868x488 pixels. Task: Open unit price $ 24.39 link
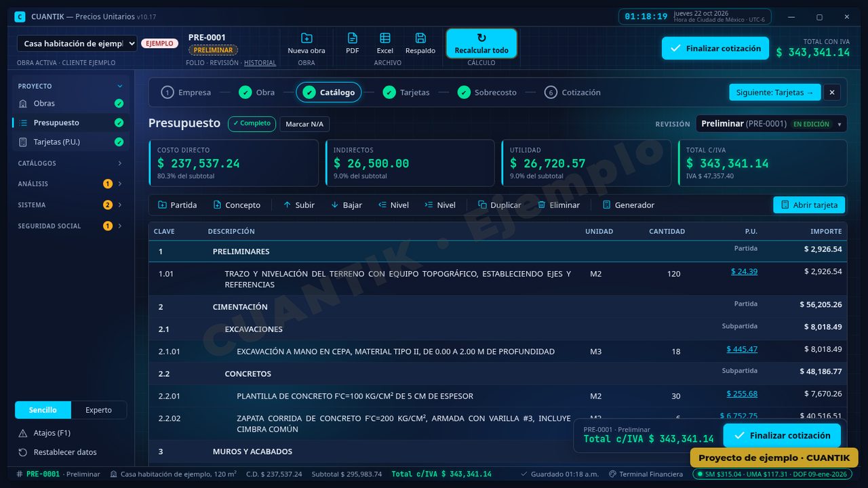(x=744, y=271)
